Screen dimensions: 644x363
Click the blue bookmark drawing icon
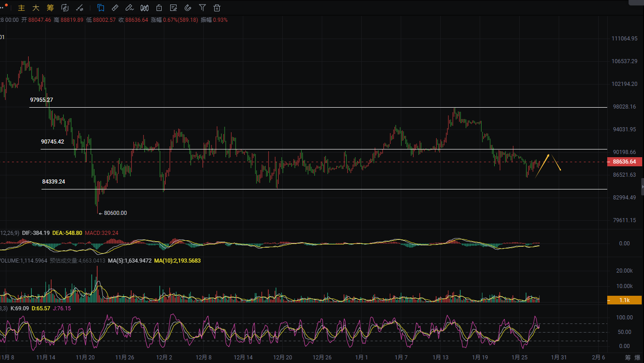(101, 8)
